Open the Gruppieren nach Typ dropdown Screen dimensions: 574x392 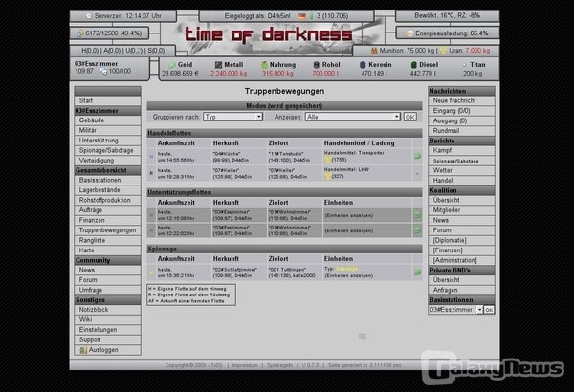point(232,117)
